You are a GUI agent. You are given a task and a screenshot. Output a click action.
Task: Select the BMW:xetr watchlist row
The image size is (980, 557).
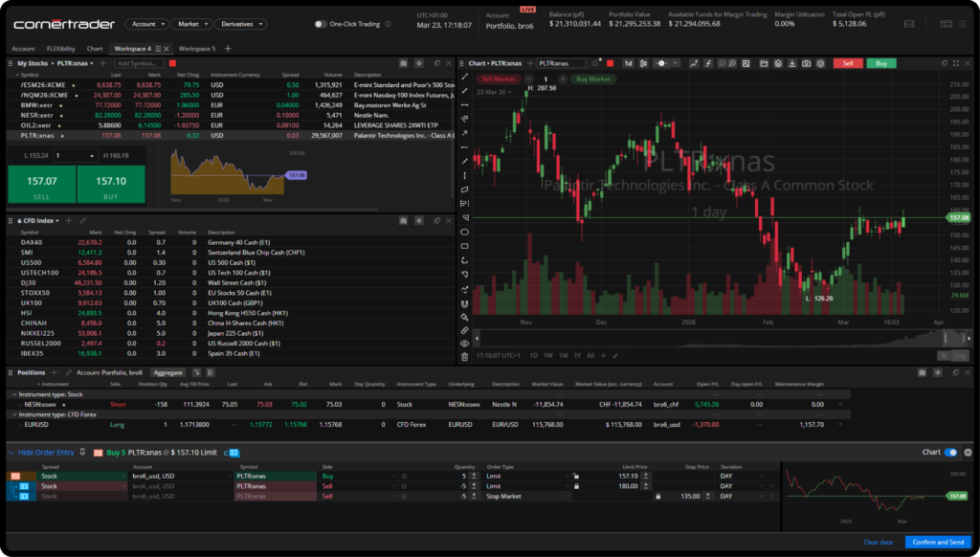[229, 105]
